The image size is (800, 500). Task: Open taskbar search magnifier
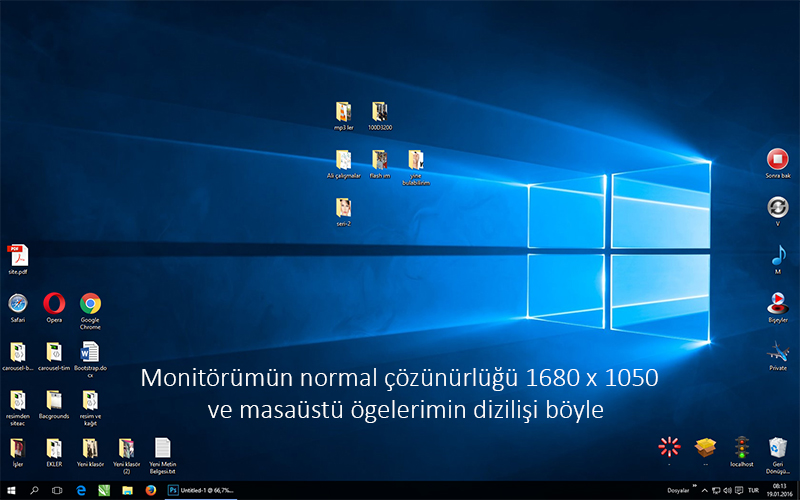point(34,490)
